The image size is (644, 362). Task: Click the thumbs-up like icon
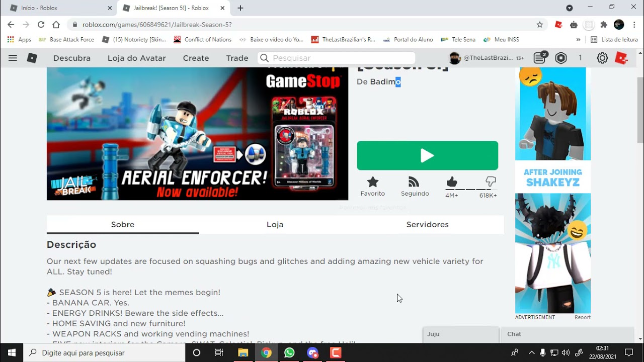point(452,182)
